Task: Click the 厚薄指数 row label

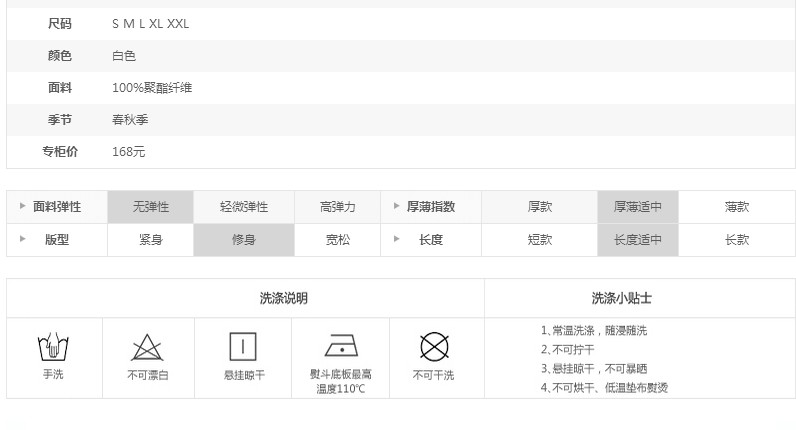Action: (431, 207)
